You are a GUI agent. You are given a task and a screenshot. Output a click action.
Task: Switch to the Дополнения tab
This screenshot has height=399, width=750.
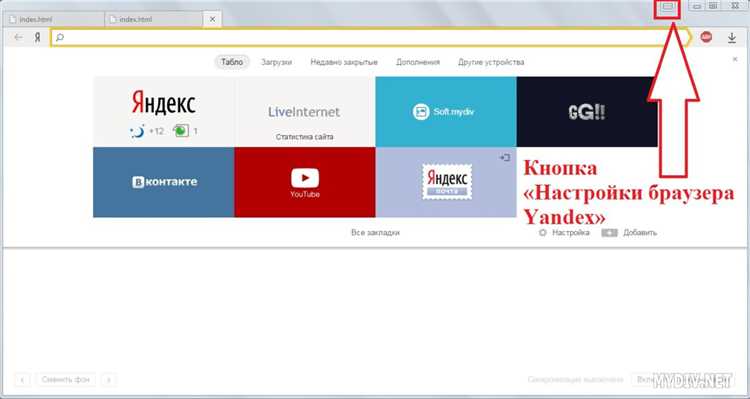pos(418,62)
